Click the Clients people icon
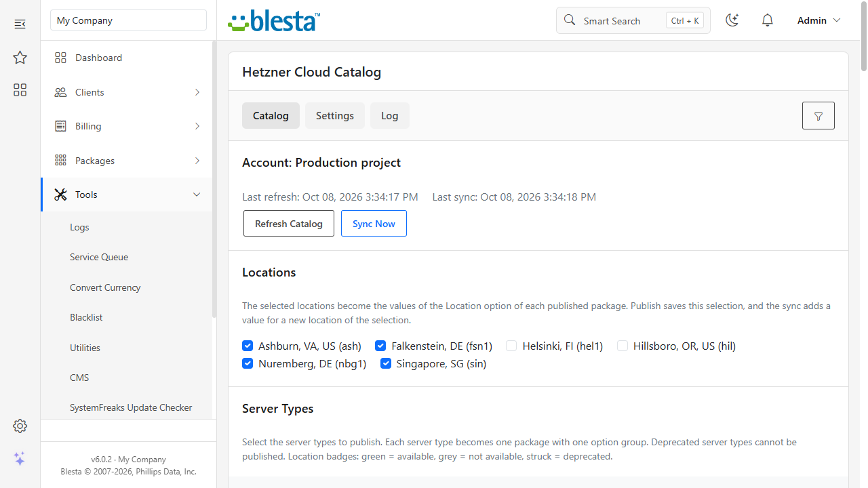Screen dimensions: 868x488 coord(60,92)
